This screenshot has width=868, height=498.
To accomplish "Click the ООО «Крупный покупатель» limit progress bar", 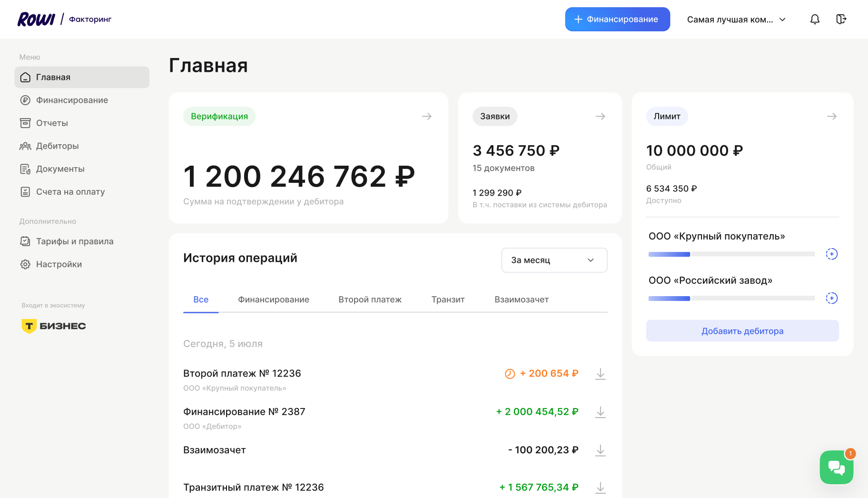I will (731, 254).
